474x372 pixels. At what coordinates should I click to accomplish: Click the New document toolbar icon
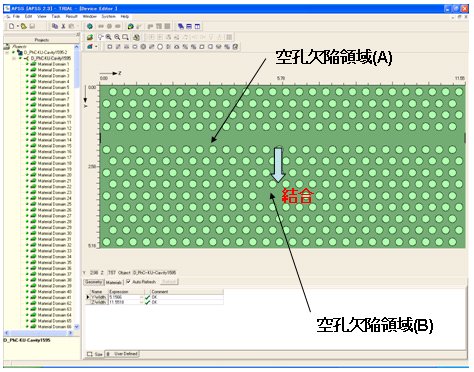pyautogui.click(x=12, y=26)
